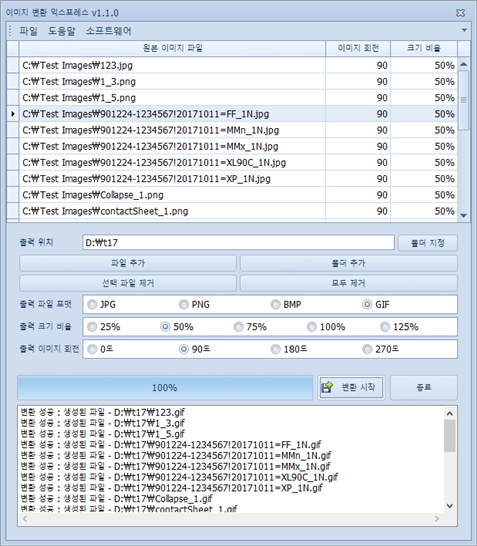Click the 폴더 지정 button
477x546 pixels.
coord(428,243)
